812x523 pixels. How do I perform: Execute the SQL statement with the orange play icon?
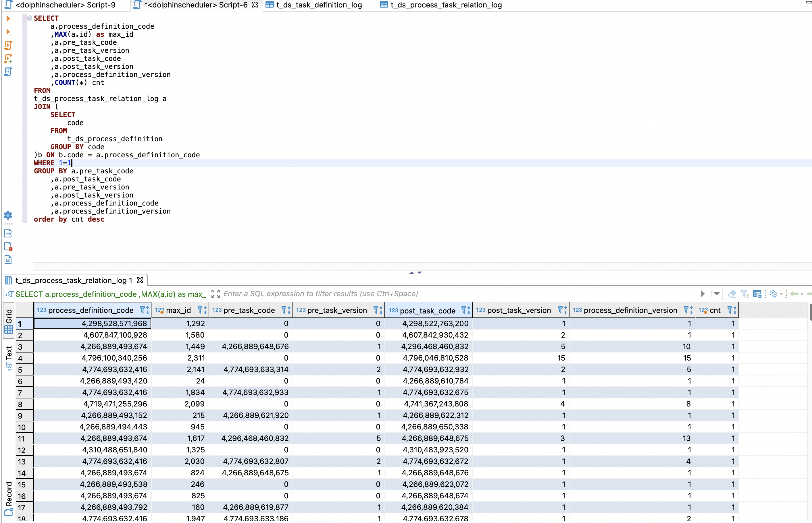point(9,19)
